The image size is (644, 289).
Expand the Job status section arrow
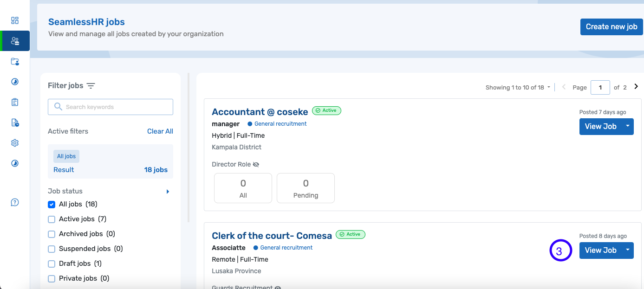coord(168,192)
